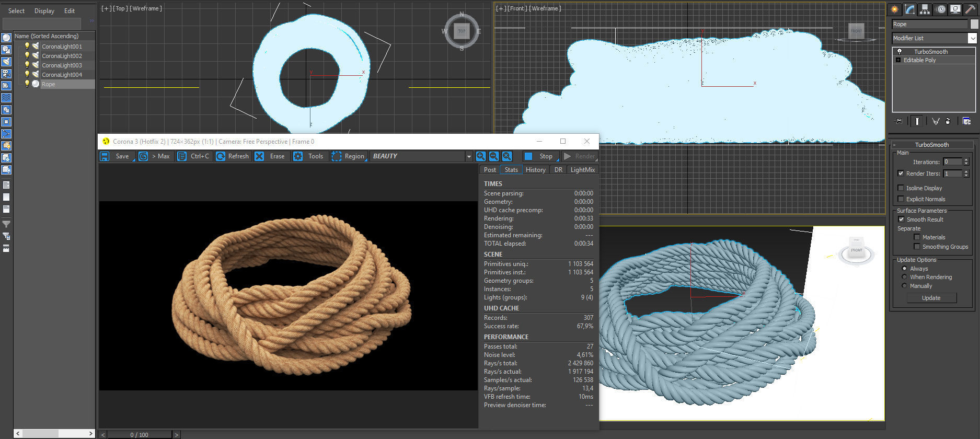
Task: Select the When Rendering update option
Action: pos(905,276)
